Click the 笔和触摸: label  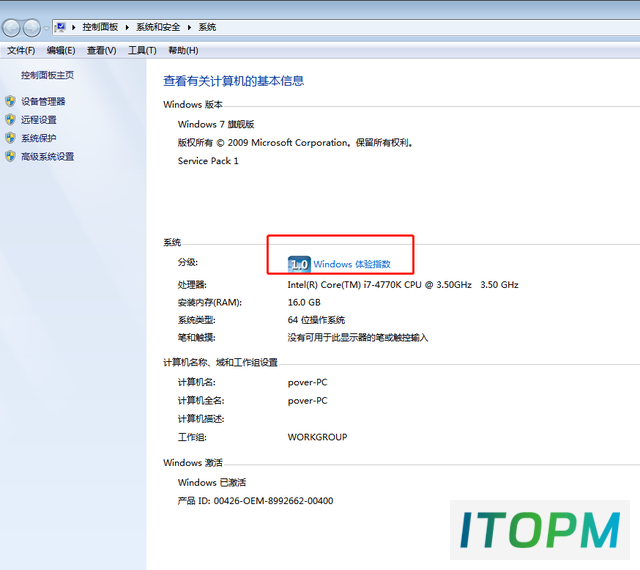coord(196,338)
